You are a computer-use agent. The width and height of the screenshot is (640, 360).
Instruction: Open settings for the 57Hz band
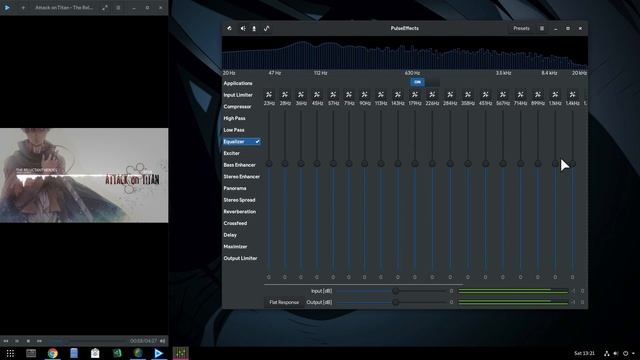click(x=333, y=95)
